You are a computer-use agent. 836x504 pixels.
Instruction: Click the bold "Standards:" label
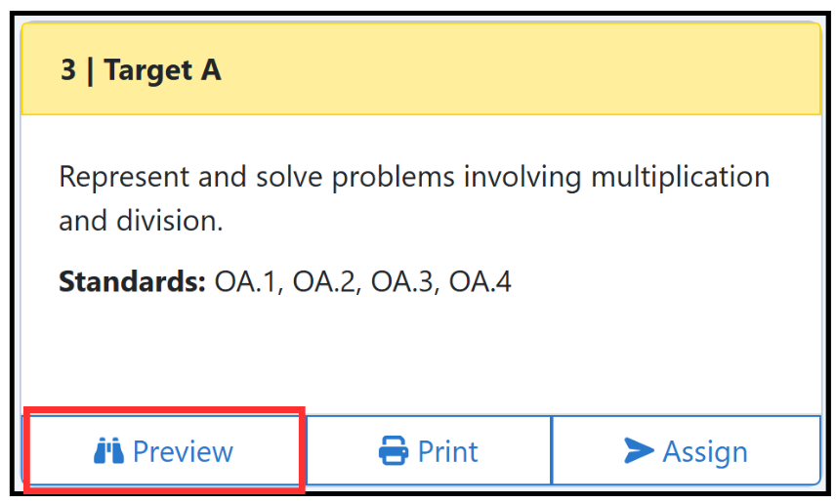[132, 281]
